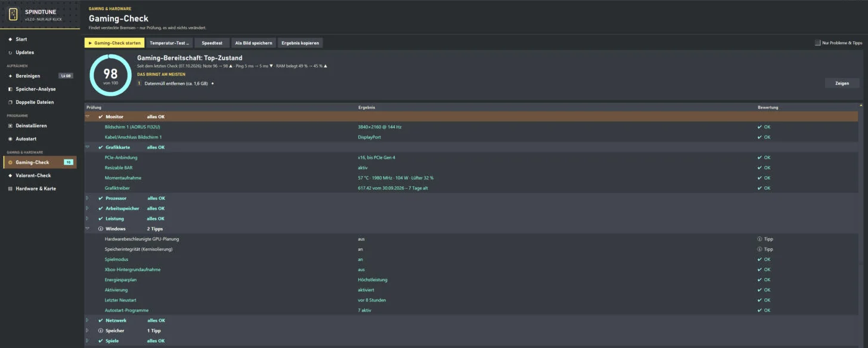Click the Hardware & Karte icon
The width and height of the screenshot is (868, 348).
(x=10, y=189)
